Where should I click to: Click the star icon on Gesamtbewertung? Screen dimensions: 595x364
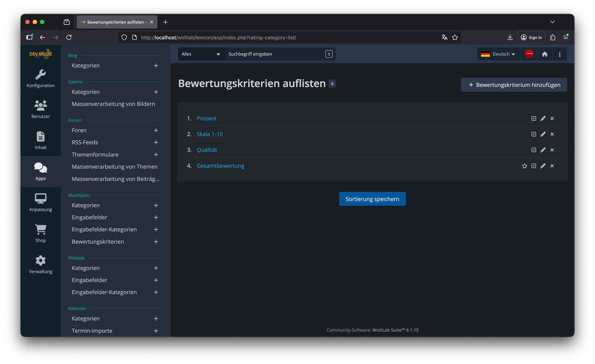[524, 166]
